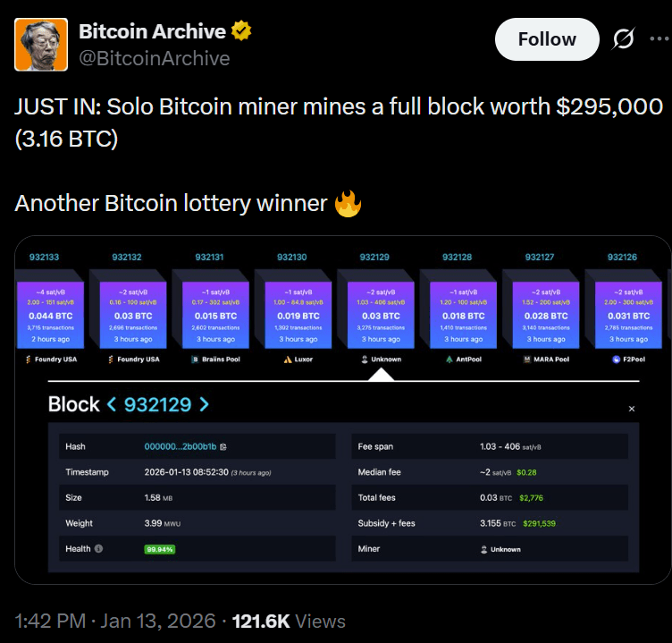The height and width of the screenshot is (643, 672).
Task: Open Bitcoin Archive profile avatar
Action: pos(41,45)
